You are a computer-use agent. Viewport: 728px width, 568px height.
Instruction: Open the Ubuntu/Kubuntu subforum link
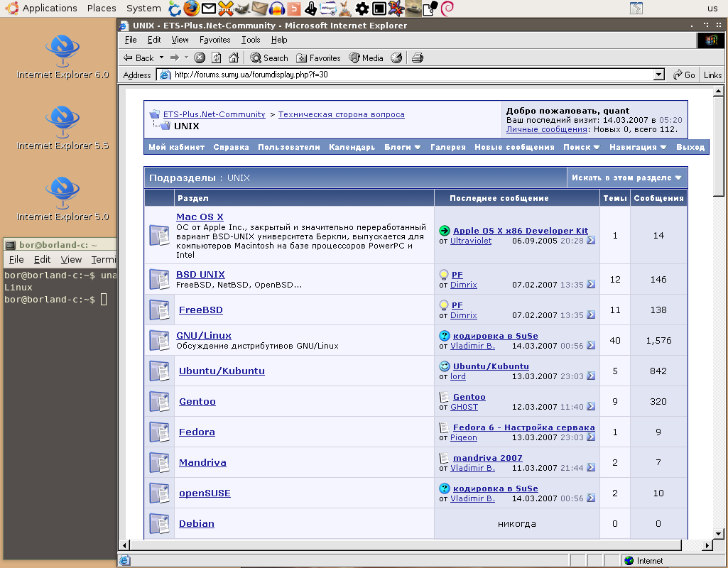coord(222,371)
